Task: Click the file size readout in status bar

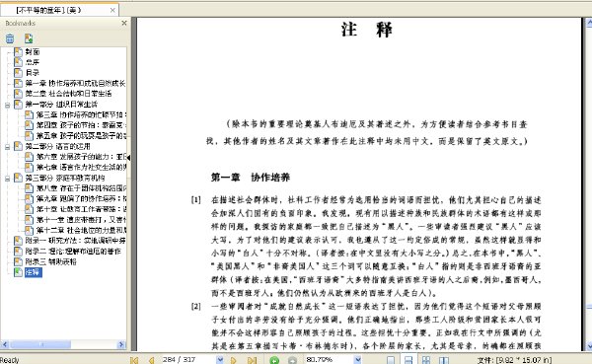Action: pyautogui.click(x=514, y=360)
